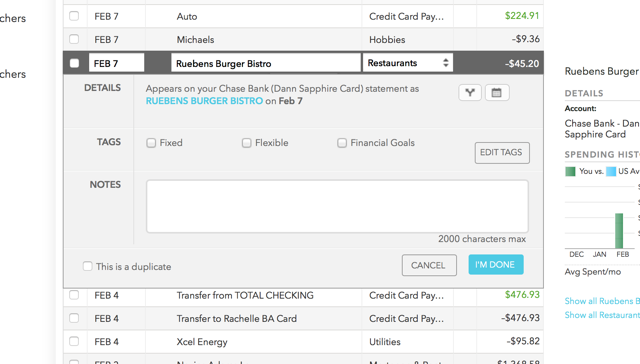Click the -$45.20 amount
Viewport: 640px width, 364px height.
(522, 63)
